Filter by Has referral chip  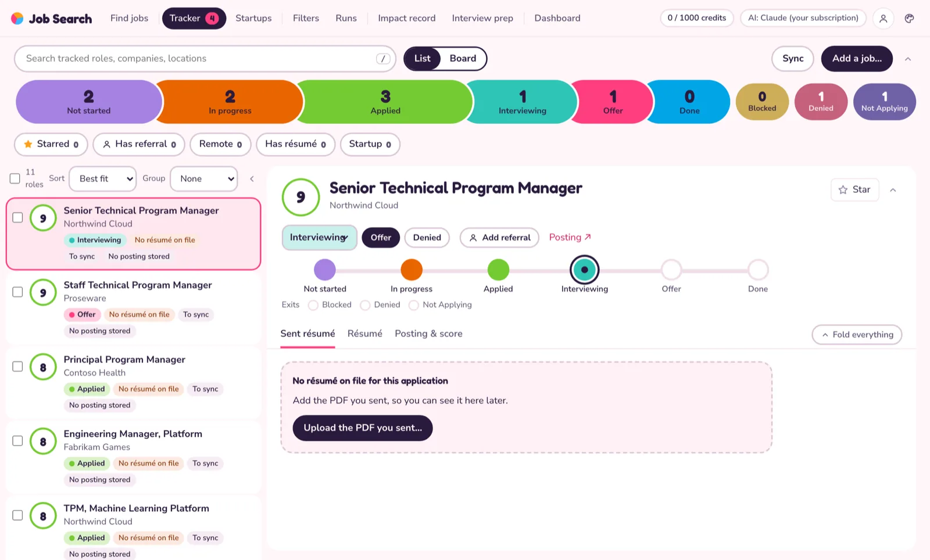tap(139, 144)
